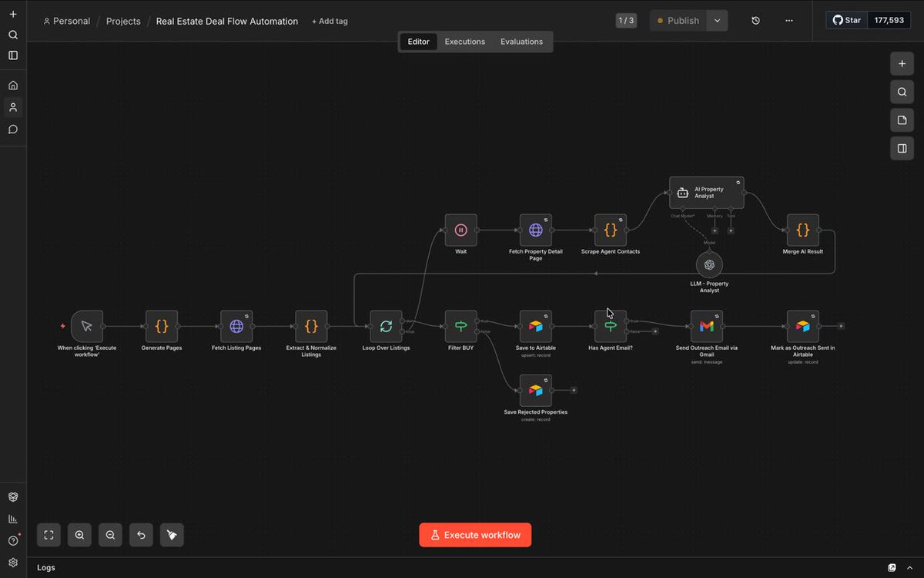The height and width of the screenshot is (578, 924).
Task: Click the Publish button
Action: click(x=678, y=21)
